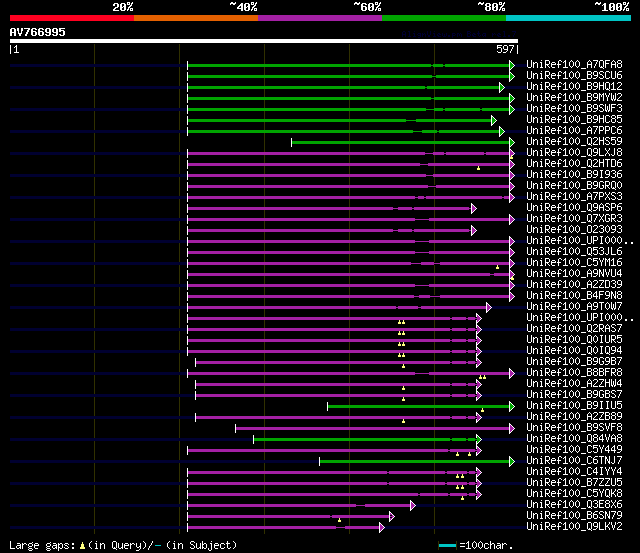Viewport: 640px width, 553px height.
Task: Select the UniRef100_C5YM16 label
Action: coord(574,263)
